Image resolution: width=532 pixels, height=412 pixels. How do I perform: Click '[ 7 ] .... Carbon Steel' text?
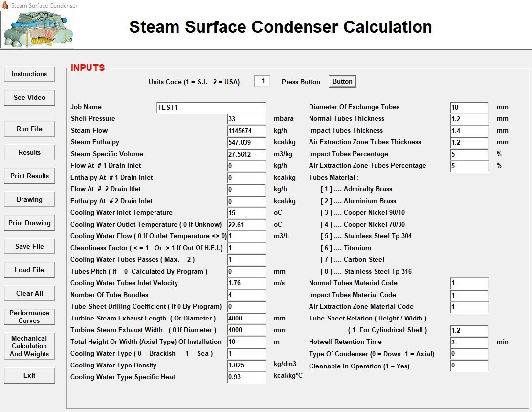352,259
